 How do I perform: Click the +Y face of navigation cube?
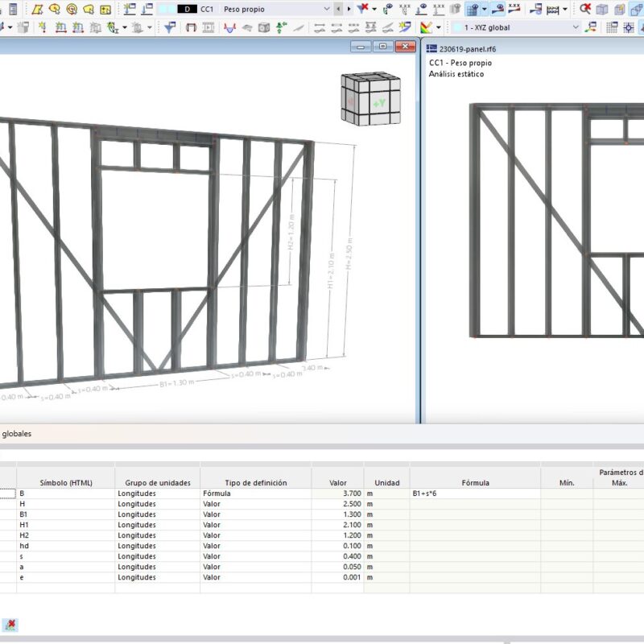tap(379, 103)
